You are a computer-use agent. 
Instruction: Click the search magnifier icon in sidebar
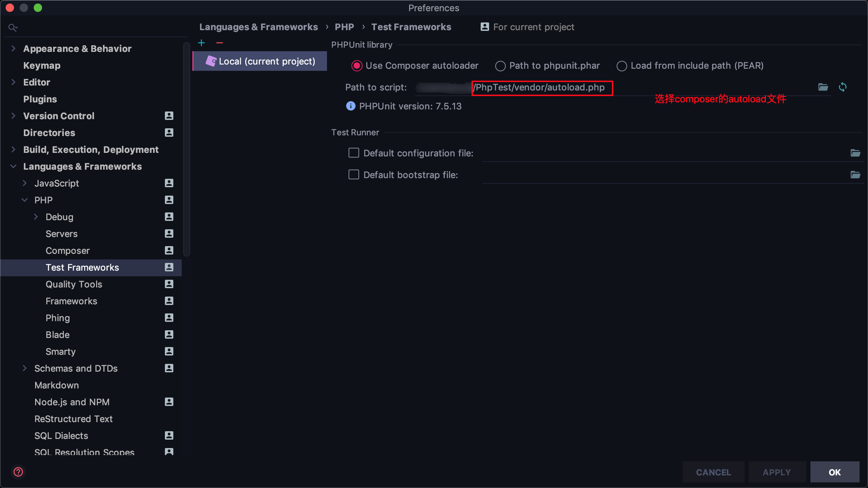click(13, 27)
